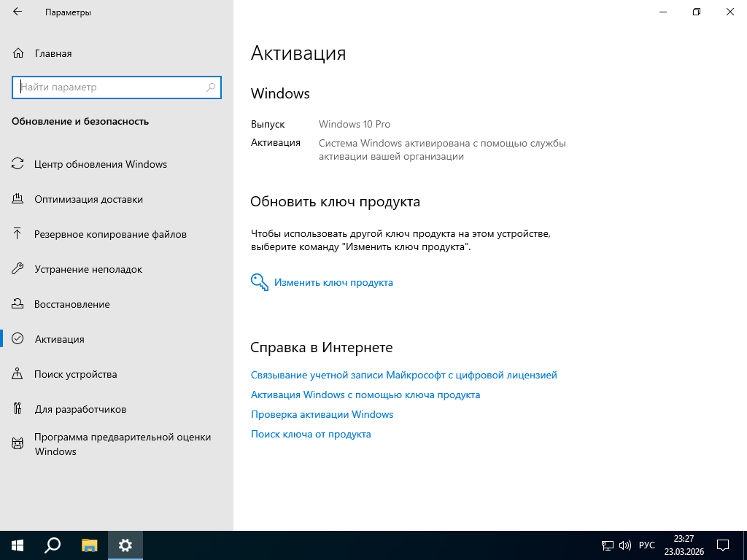This screenshot has width=747, height=560.
Task: Select Поиск устройства in sidebar
Action: click(75, 374)
